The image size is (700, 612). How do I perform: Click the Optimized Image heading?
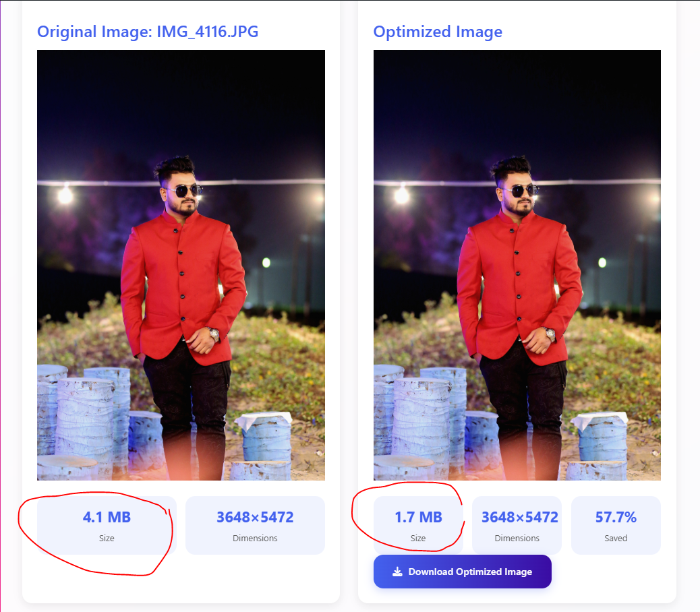[x=438, y=32]
